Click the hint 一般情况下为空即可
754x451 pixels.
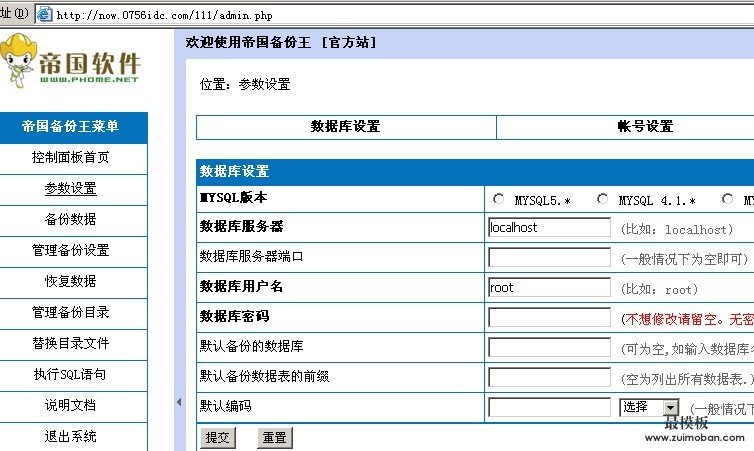pyautogui.click(x=684, y=259)
